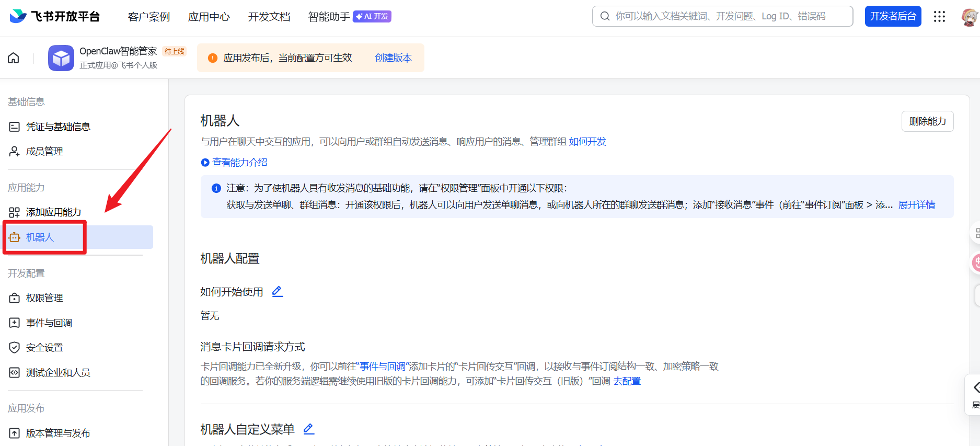This screenshot has width=980, height=446.
Task: Click the 安全设置 shield icon
Action: (15, 348)
